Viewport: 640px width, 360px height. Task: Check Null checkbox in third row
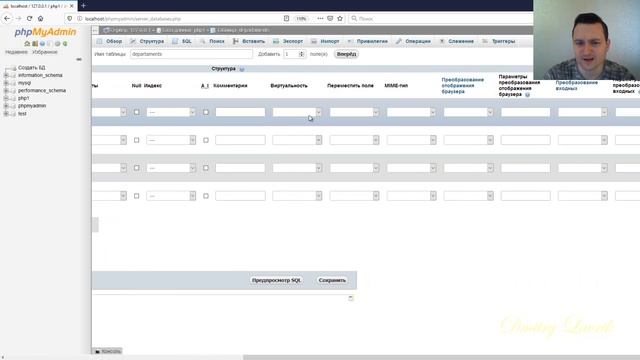[137, 168]
